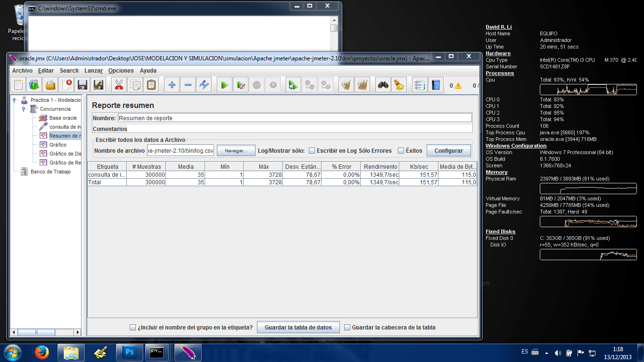Click the Open folder toolbar icon

point(50,85)
